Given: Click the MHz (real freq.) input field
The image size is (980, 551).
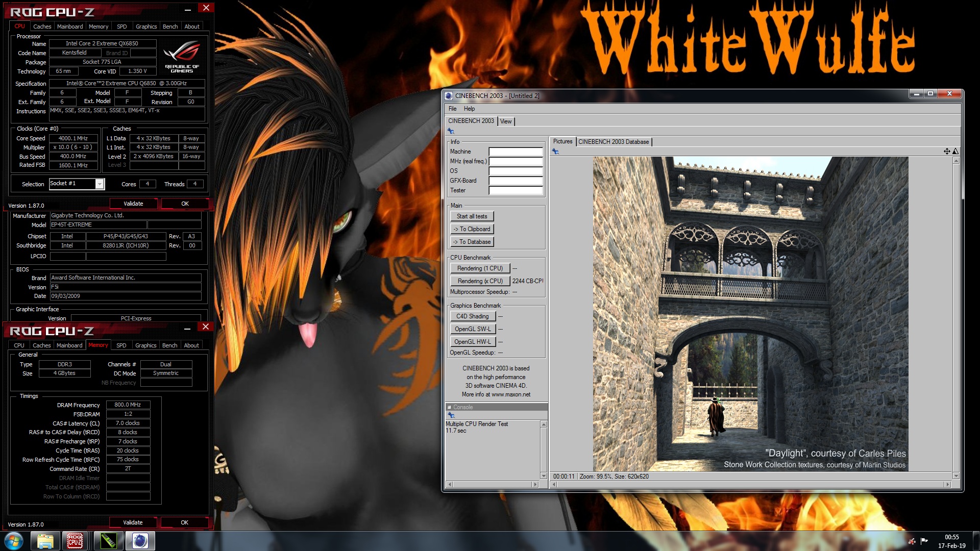Looking at the screenshot, I should (516, 161).
